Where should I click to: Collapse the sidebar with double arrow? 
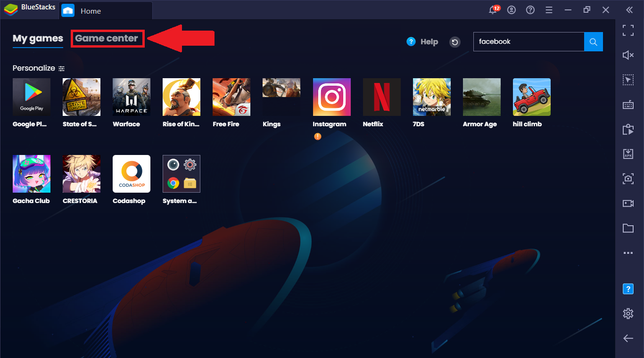(629, 10)
